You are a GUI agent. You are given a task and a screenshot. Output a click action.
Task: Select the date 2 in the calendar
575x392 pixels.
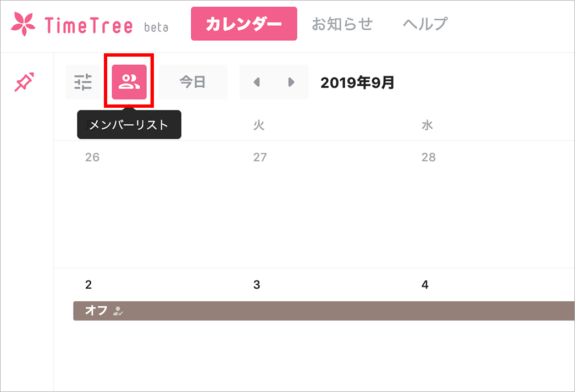tap(89, 285)
